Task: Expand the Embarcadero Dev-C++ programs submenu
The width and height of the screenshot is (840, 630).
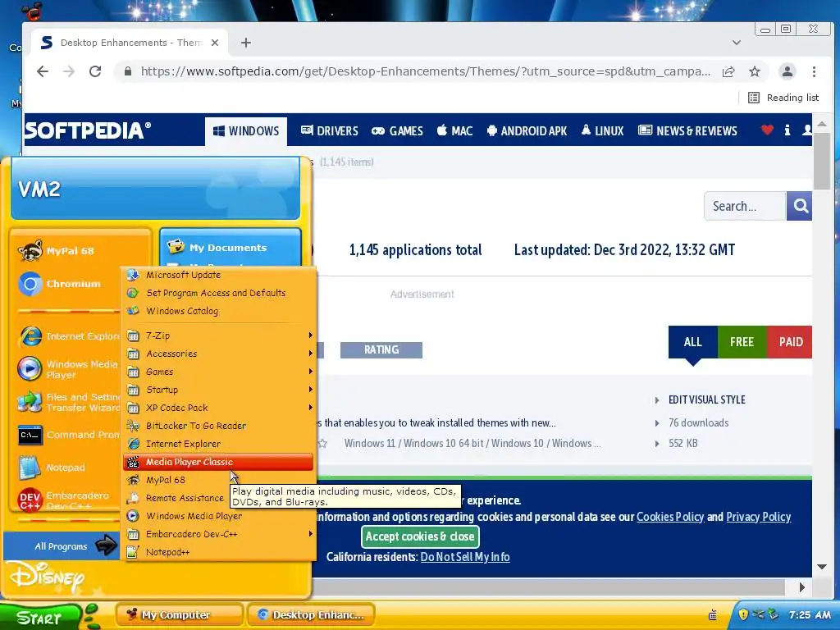Action: coord(218,534)
